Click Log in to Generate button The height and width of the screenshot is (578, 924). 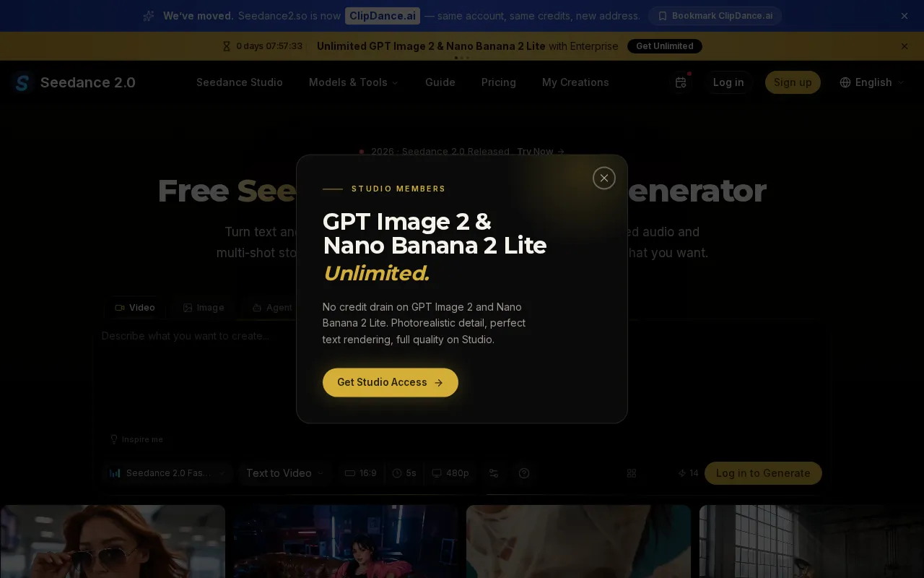[763, 473]
